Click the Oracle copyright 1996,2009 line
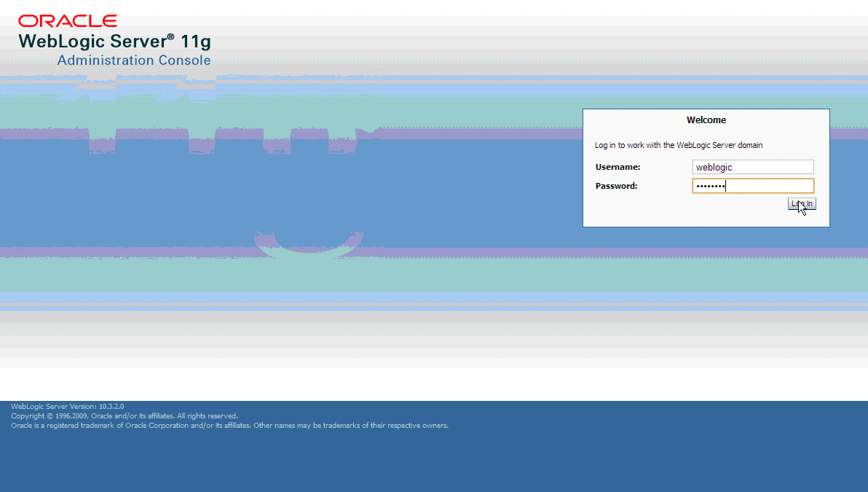The width and height of the screenshot is (868, 492). 125,415
